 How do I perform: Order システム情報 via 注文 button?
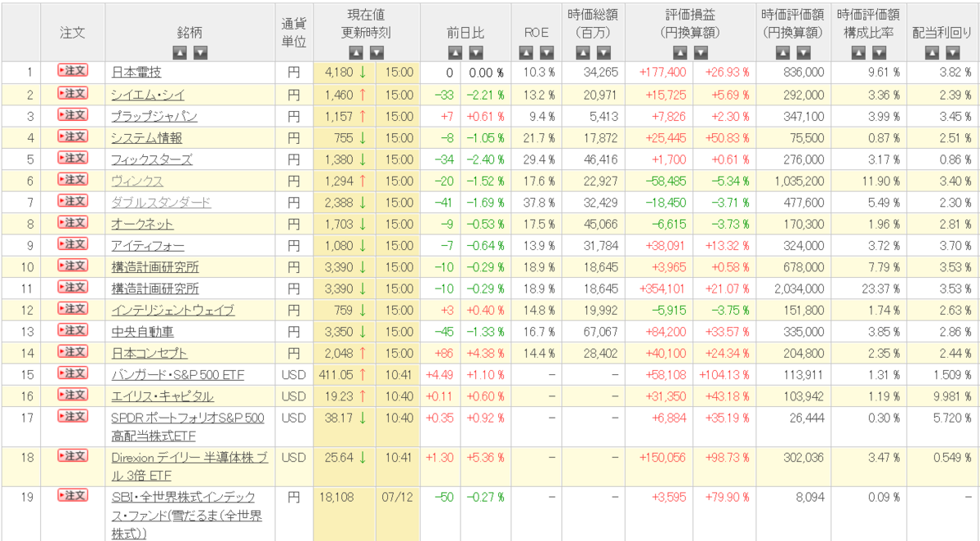click(73, 136)
